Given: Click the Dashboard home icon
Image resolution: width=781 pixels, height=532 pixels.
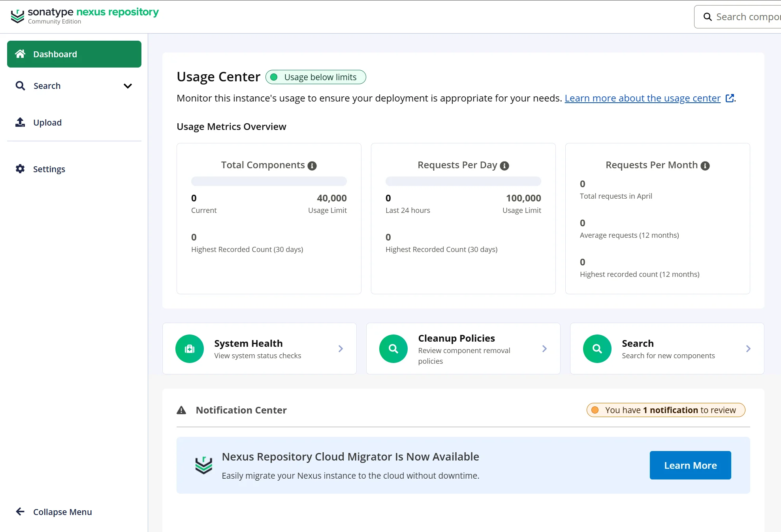Looking at the screenshot, I should tap(20, 54).
